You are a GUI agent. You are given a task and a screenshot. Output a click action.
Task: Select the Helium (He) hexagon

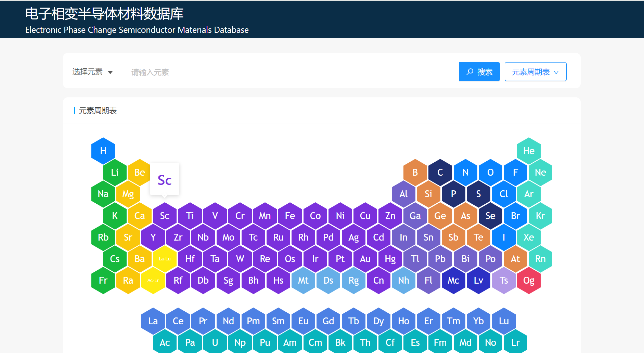click(x=529, y=151)
